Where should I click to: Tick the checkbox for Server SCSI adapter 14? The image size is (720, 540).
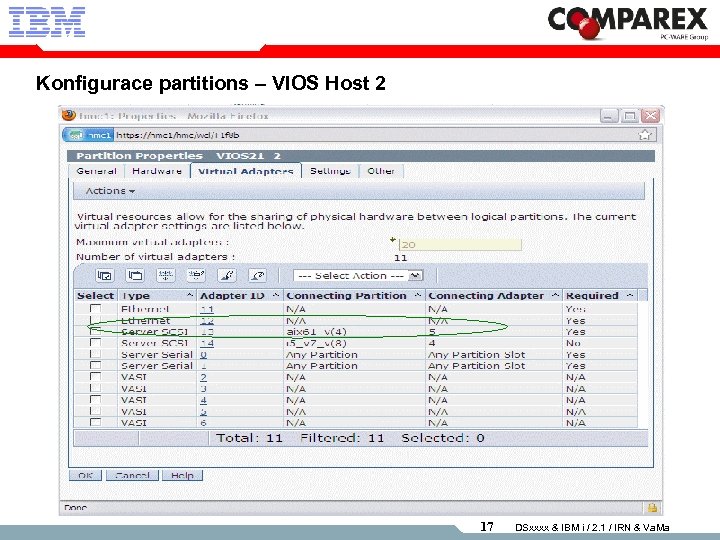96,343
